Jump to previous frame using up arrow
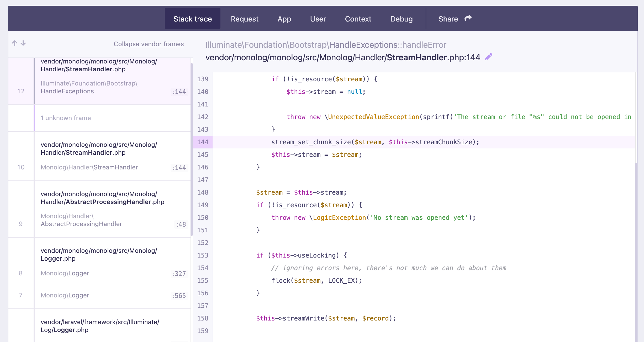Viewport: 644px width, 342px height. 14,43
